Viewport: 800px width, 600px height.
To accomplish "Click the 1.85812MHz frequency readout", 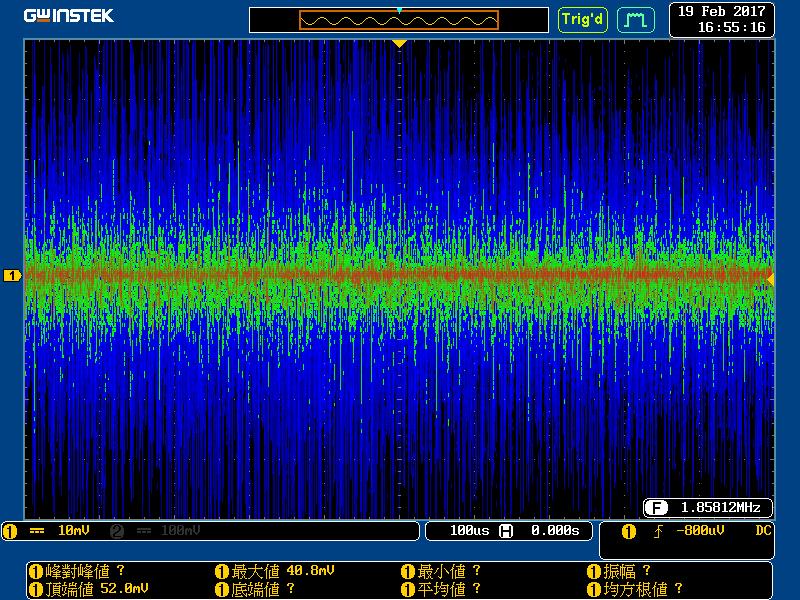I will tap(720, 507).
